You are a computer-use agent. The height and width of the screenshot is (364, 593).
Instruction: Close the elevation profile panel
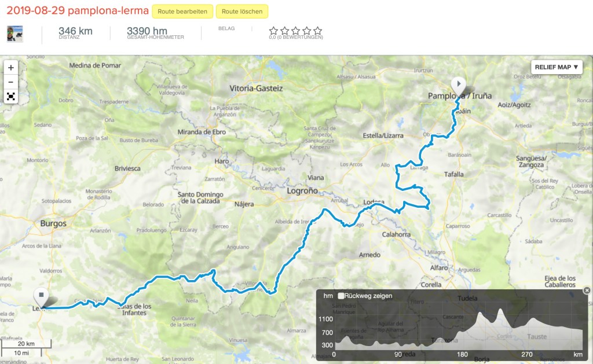[x=587, y=291]
